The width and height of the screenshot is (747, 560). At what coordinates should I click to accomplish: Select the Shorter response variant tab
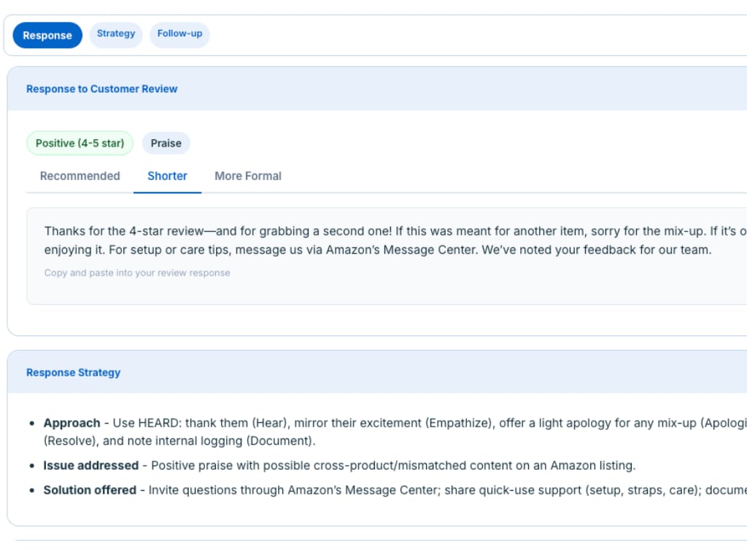pyautogui.click(x=167, y=176)
